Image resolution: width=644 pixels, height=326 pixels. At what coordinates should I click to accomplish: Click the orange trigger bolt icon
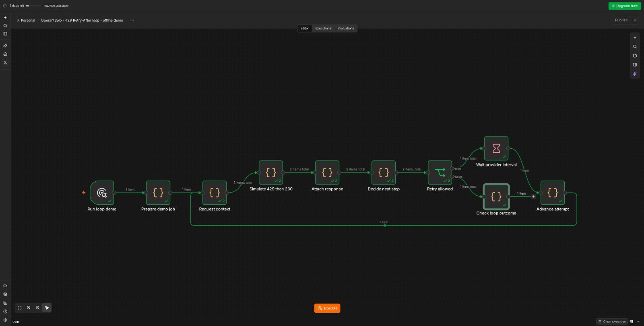tap(84, 193)
